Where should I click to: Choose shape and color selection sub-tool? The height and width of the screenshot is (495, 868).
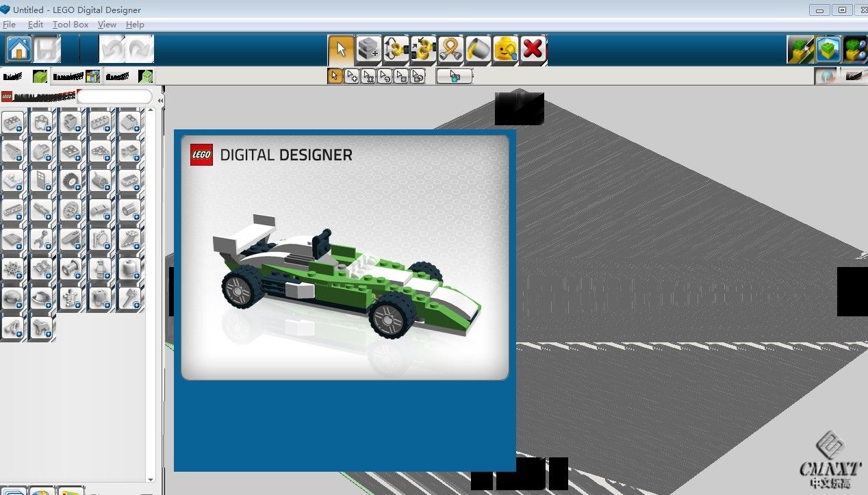[418, 76]
